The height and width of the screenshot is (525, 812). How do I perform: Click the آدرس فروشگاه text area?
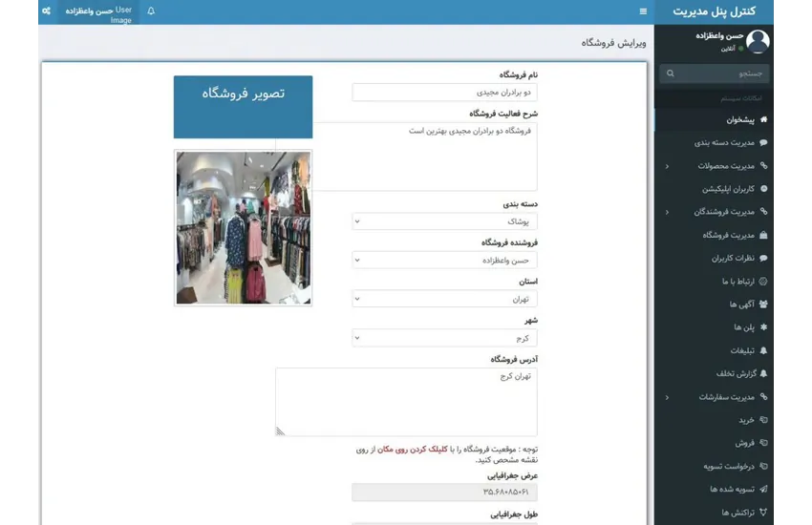point(406,402)
